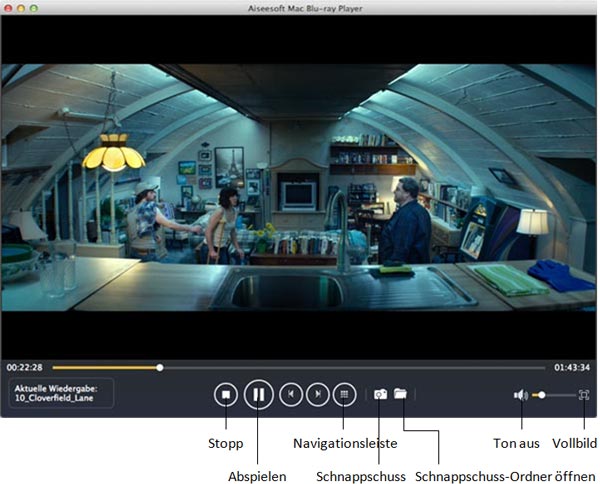Stop playback with the Stopp button
Viewport: 600px width, 484px height.
click(x=226, y=394)
